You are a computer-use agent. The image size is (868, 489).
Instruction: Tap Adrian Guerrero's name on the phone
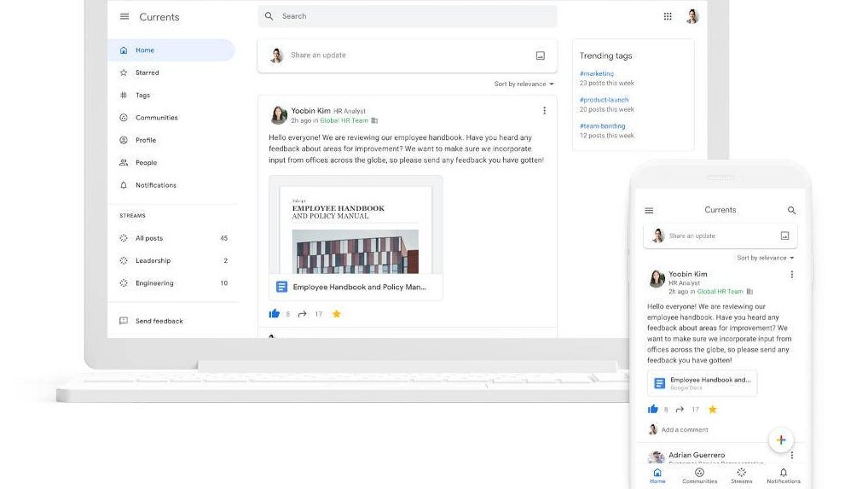tap(697, 455)
